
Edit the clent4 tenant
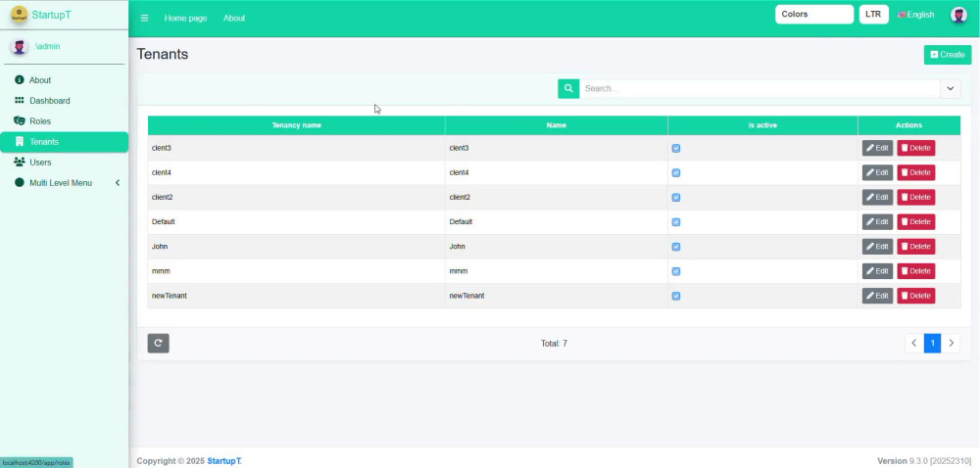pyautogui.click(x=877, y=173)
